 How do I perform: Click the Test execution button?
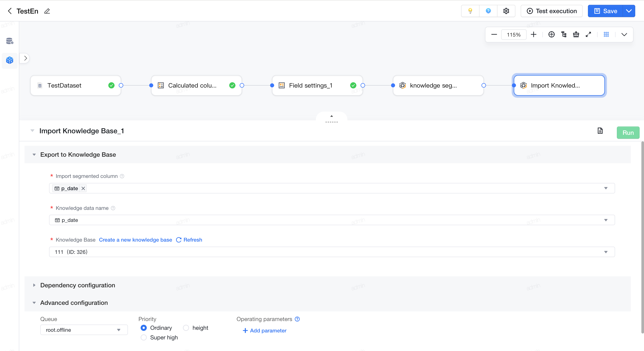click(x=552, y=11)
